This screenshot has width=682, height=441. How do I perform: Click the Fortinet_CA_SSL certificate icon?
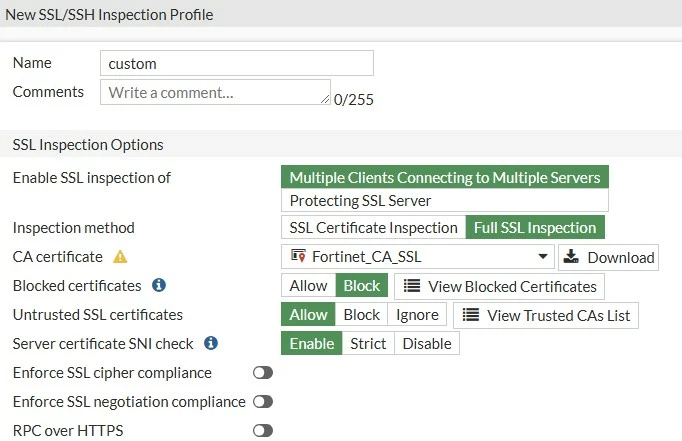(298, 256)
